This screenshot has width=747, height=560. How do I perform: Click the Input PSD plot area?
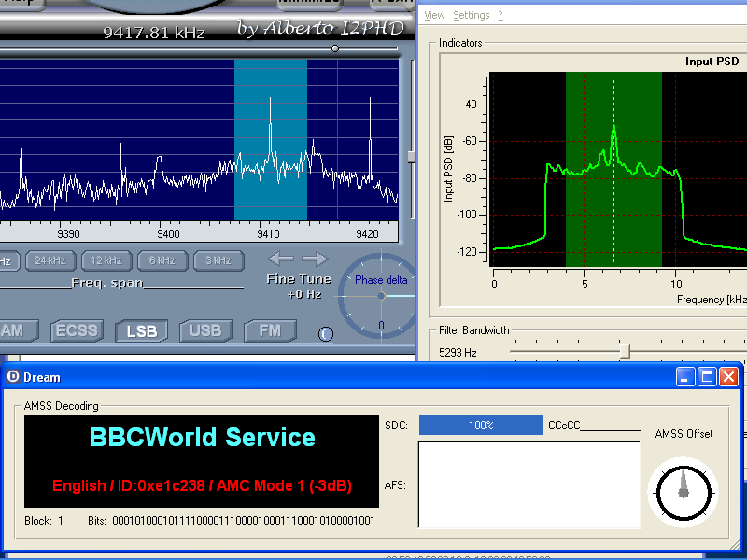[618, 169]
